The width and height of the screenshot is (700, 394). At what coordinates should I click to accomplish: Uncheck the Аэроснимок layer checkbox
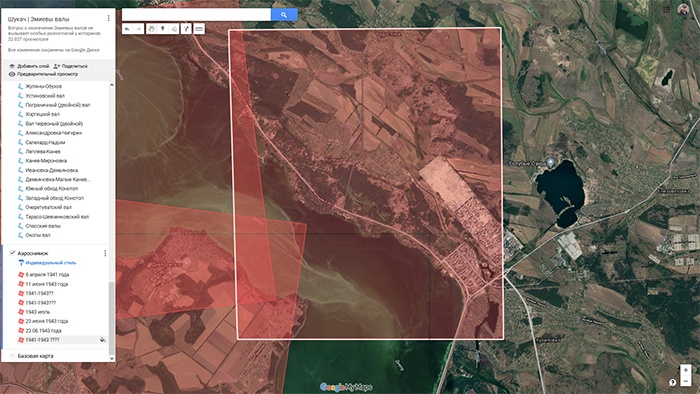(12, 253)
